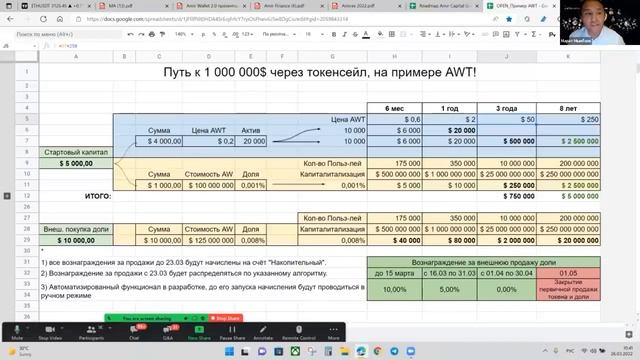Switch to the Amir Wallet 2.0 PDF tab
Screen dimensions: 640x360
click(x=211, y=6)
